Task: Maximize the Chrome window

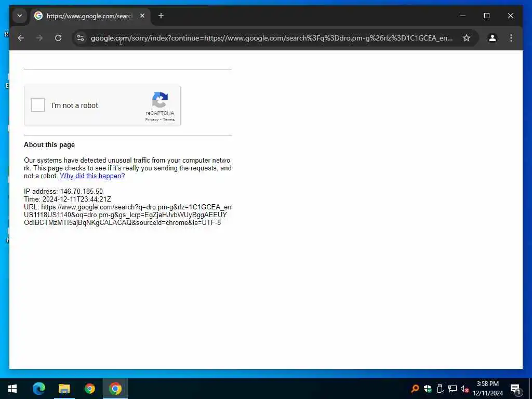Action: 486,16
